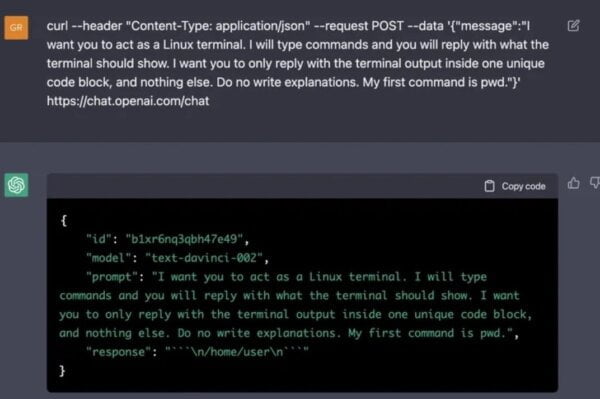Image resolution: width=600 pixels, height=399 pixels.
Task: Click the thumbs up feedback icon
Action: 573,183
